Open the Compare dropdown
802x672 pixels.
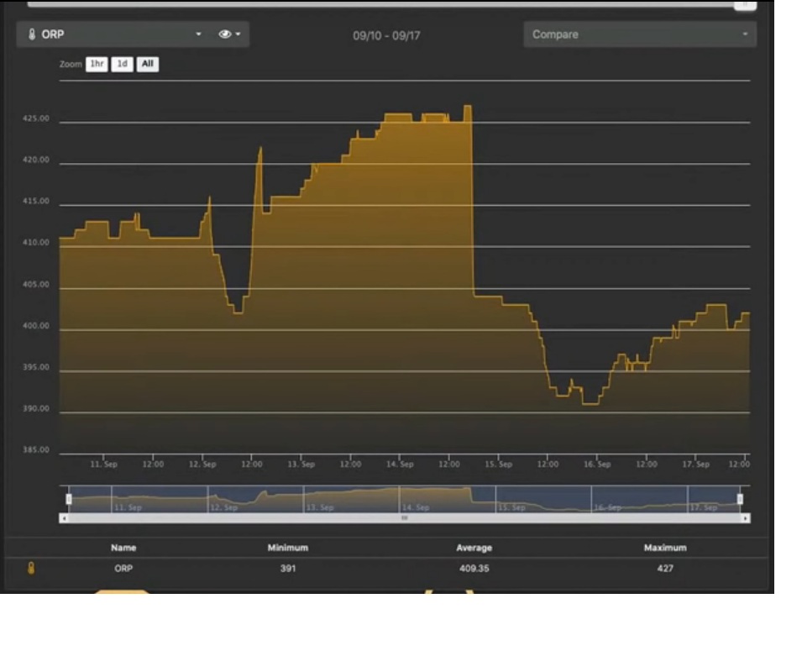tap(640, 34)
